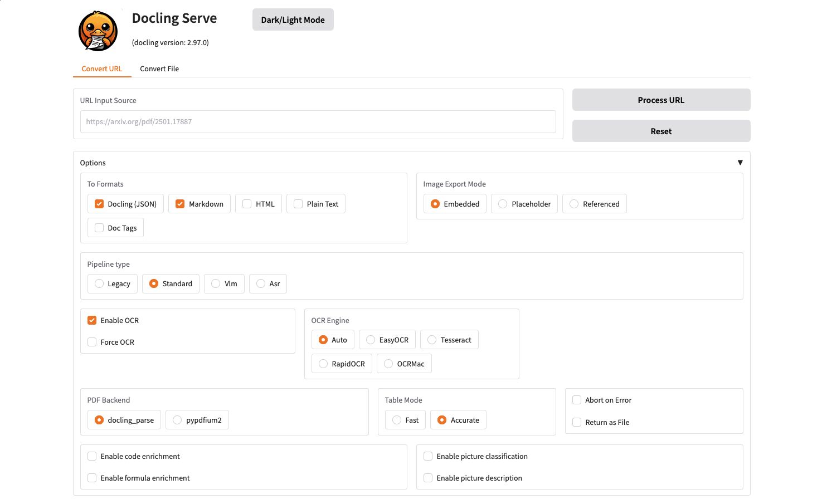Viewport: 822px width, 504px height.
Task: Click the Docling Serve heading
Action: [x=174, y=18]
